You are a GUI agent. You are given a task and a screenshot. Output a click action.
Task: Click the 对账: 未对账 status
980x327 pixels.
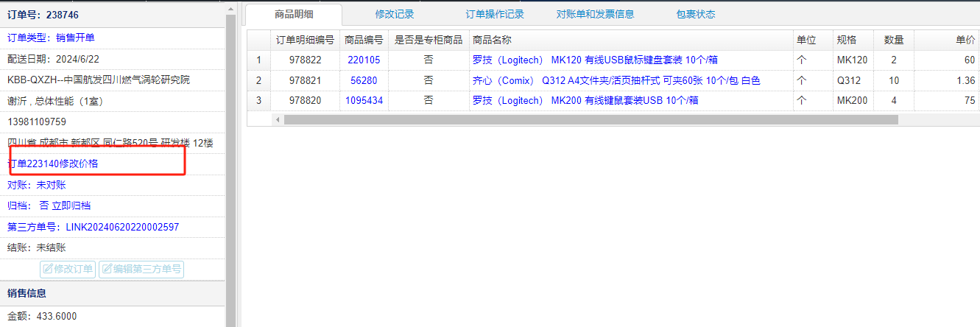click(37, 185)
